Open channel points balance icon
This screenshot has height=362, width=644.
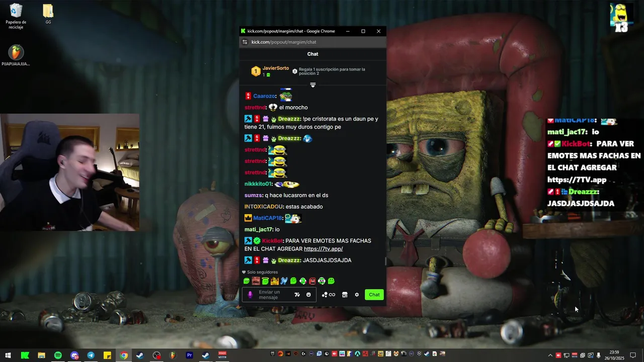[x=328, y=295]
